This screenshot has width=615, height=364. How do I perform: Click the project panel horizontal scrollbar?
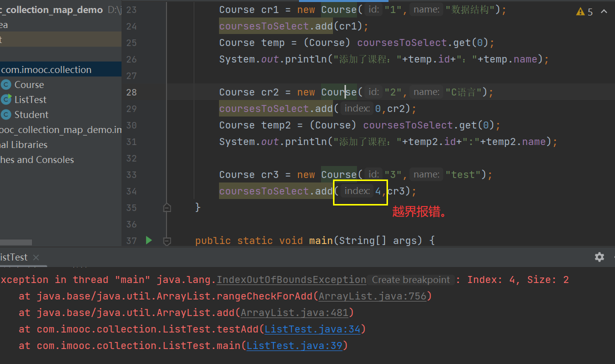pos(16,242)
